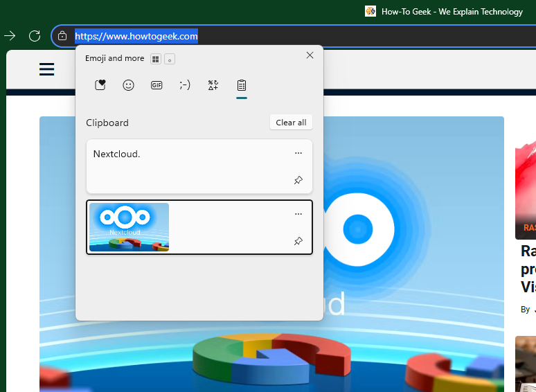Select the Kaomoji tab

[x=185, y=85]
